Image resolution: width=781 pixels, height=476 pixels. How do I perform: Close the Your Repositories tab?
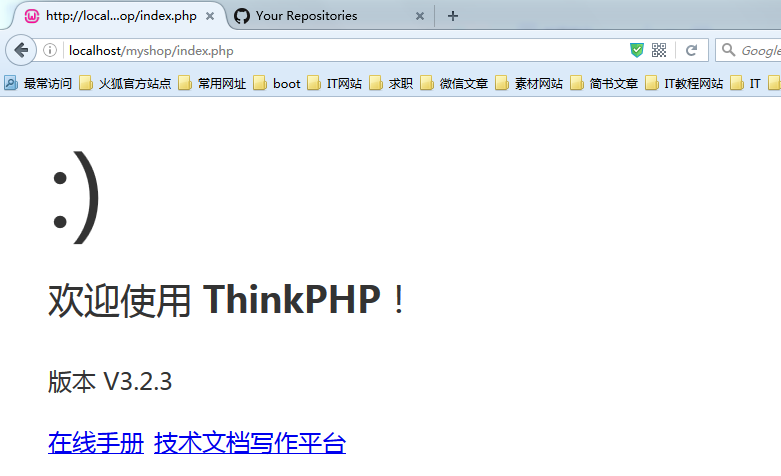click(420, 16)
